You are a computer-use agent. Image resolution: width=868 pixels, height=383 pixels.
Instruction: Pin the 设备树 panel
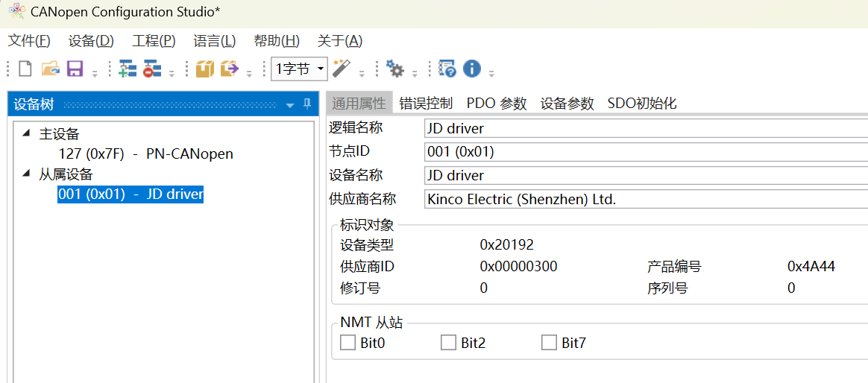pos(307,104)
